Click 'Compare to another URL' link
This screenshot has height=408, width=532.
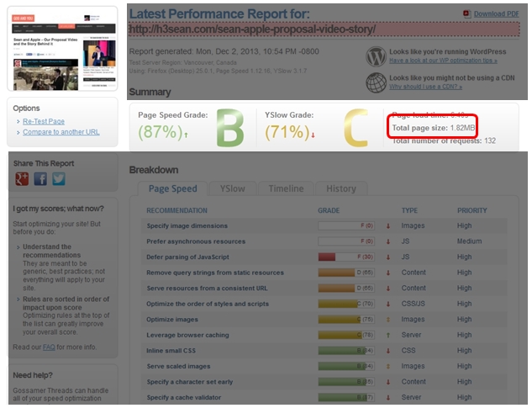[61, 132]
